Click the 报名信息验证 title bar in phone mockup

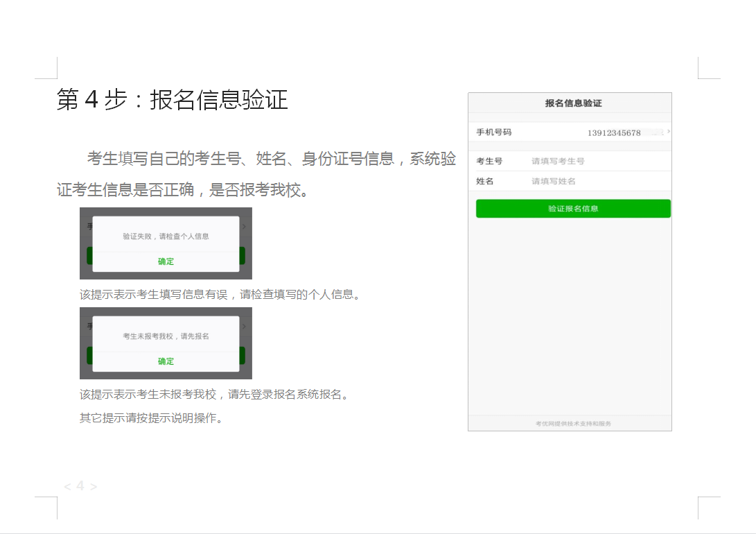(573, 103)
